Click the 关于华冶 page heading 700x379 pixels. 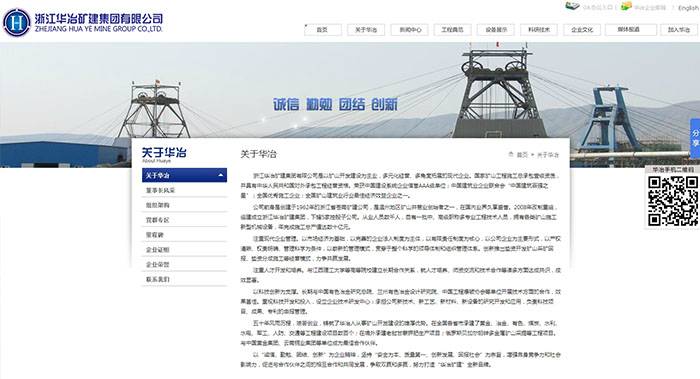(258, 154)
